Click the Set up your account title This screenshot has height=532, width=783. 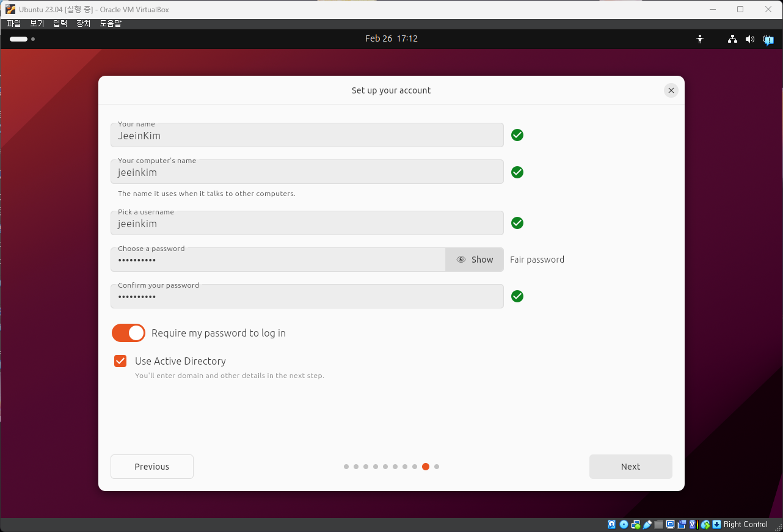click(391, 90)
